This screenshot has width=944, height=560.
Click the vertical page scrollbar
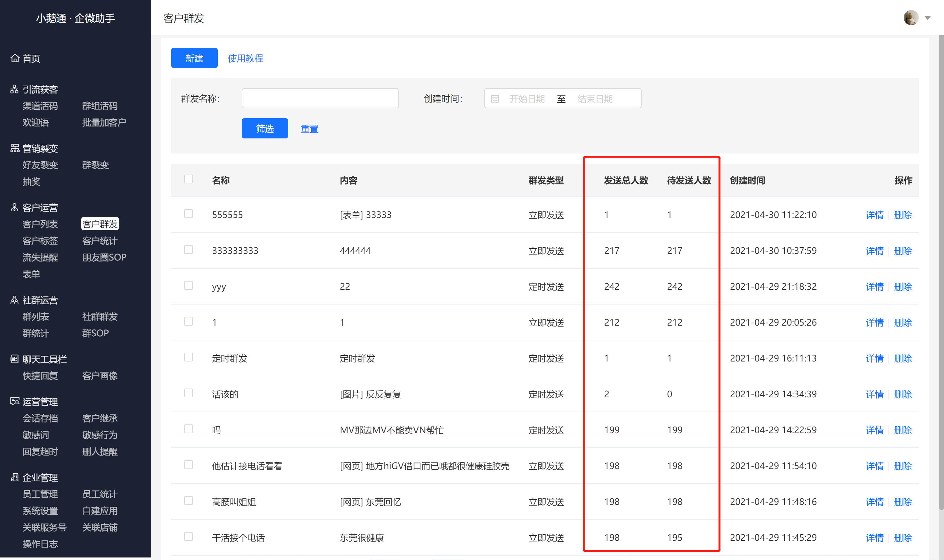coord(941,272)
